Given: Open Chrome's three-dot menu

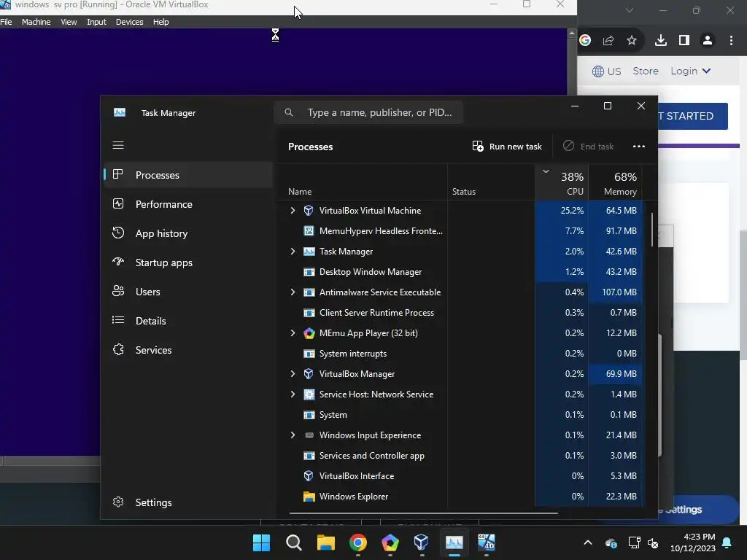Looking at the screenshot, I should point(731,41).
